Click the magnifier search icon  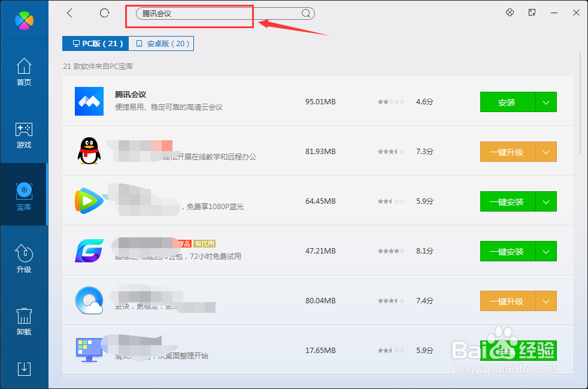point(305,14)
